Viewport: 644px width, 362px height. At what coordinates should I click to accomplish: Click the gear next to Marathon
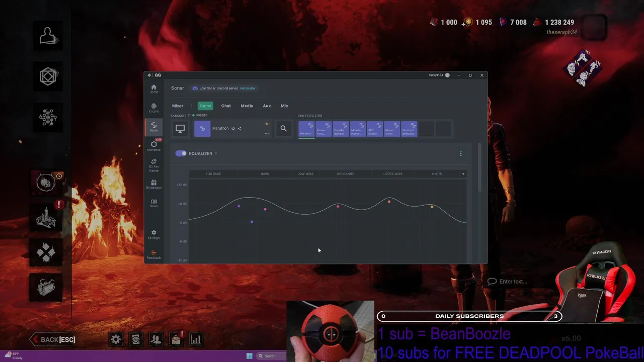233,129
